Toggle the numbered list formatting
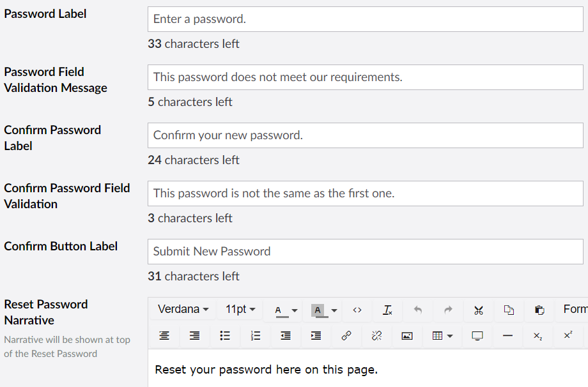Screen dimensions: 588x387 click(x=256, y=336)
